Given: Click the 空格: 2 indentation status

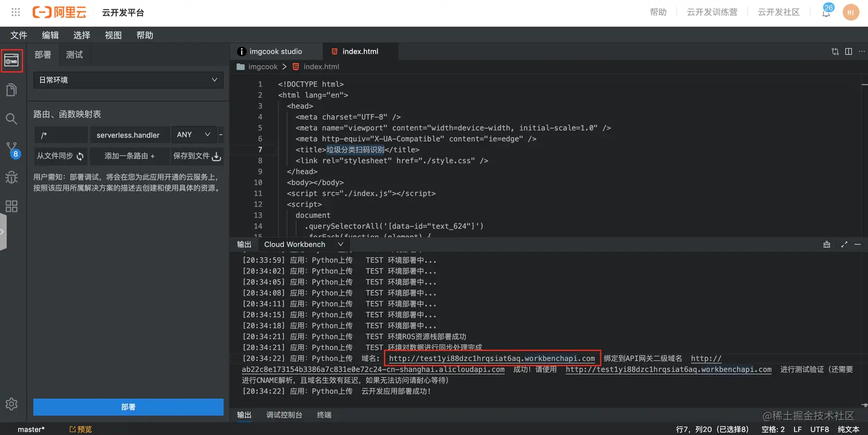Looking at the screenshot, I should 773,429.
